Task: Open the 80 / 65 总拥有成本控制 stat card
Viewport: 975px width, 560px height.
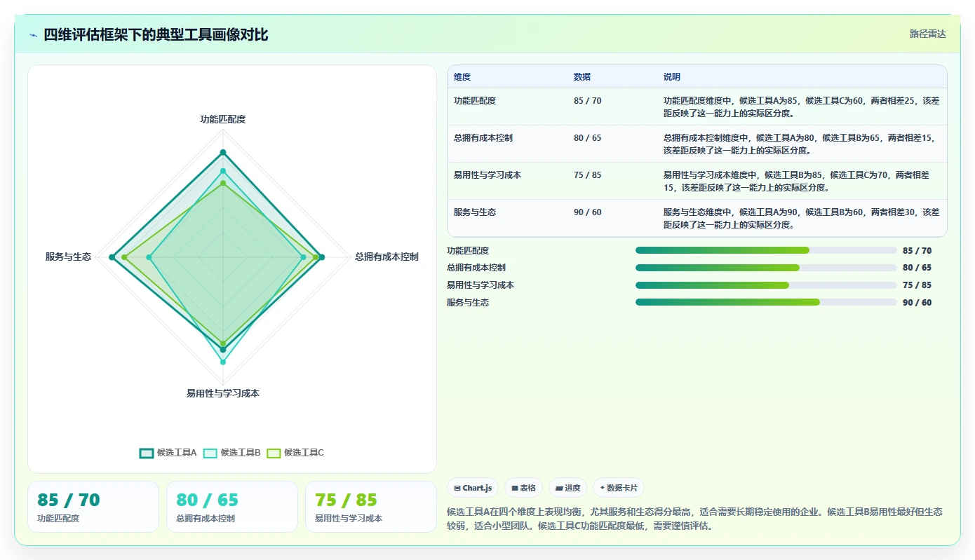Action: (x=232, y=507)
